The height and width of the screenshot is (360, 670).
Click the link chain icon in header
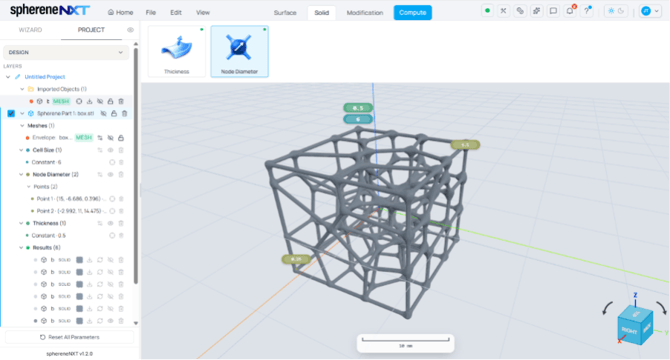pyautogui.click(x=520, y=11)
